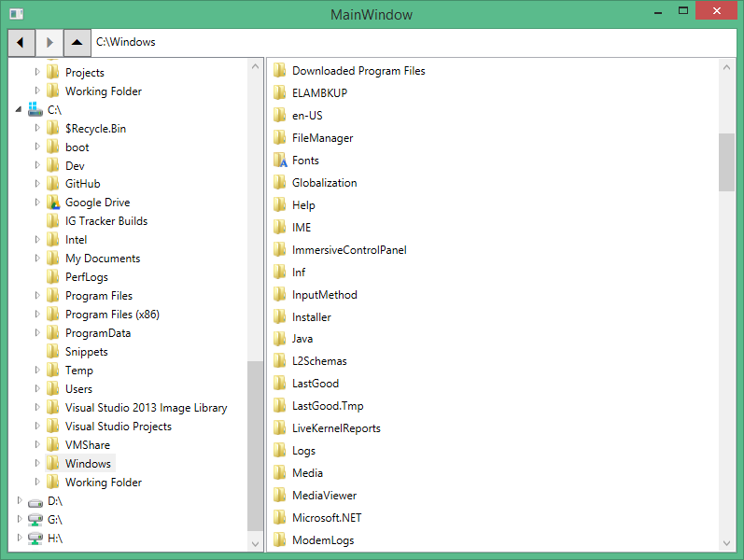Open the Downloaded Program Files folder
This screenshot has width=744, height=560.
click(x=358, y=71)
